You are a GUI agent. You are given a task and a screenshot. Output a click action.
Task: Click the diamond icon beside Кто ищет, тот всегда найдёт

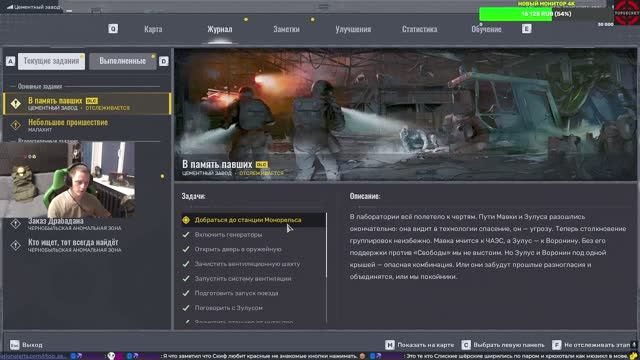(16, 245)
